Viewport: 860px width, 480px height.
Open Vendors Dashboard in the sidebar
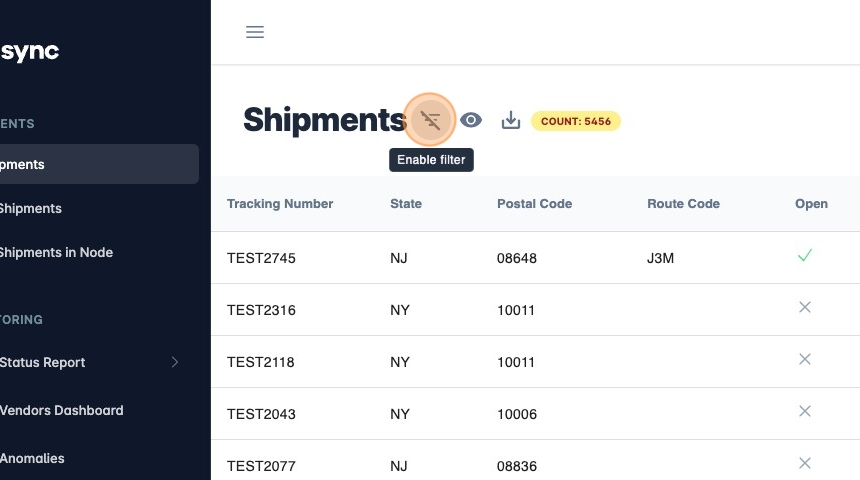(62, 410)
